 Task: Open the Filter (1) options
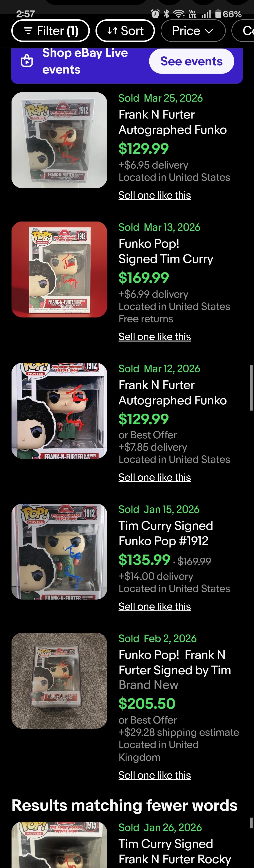click(x=51, y=31)
